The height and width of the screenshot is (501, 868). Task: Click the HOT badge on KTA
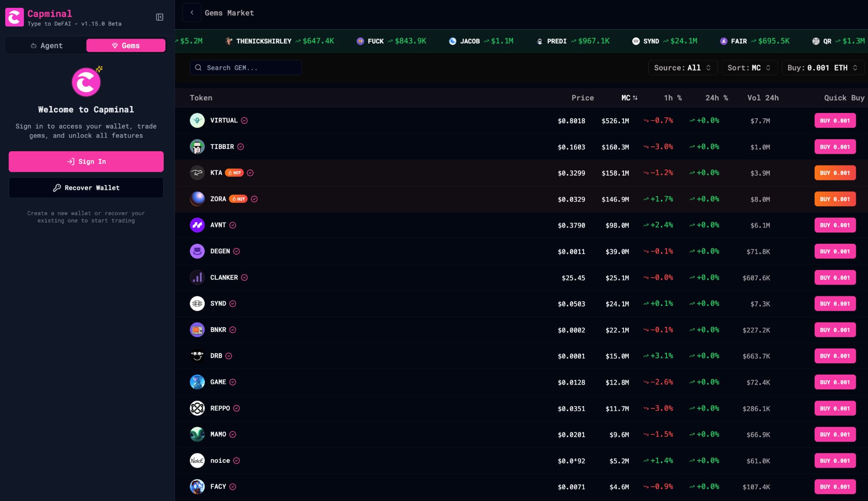[x=234, y=173]
